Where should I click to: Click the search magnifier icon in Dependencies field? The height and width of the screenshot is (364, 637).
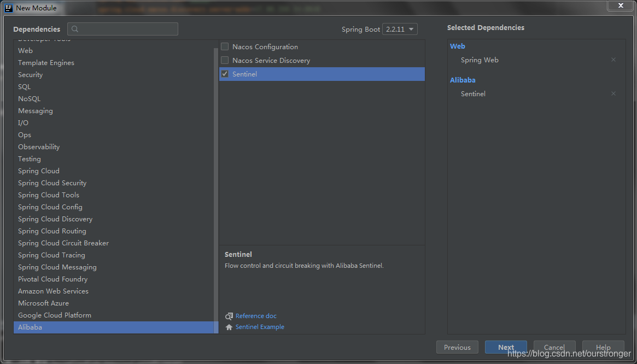75,30
